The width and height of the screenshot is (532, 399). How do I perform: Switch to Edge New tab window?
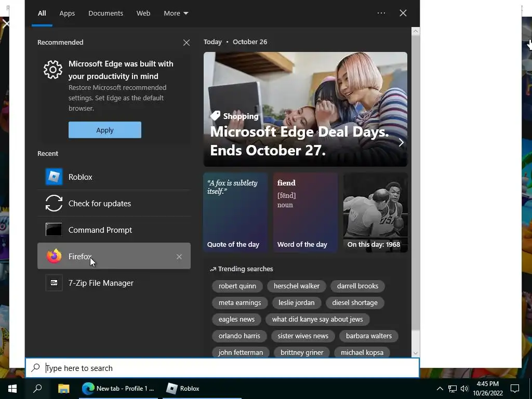118,389
